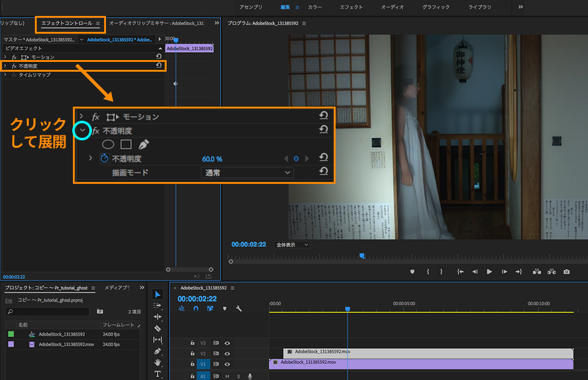
Task: Expand the 不透明度 parameter row chevron
Action: [x=91, y=158]
